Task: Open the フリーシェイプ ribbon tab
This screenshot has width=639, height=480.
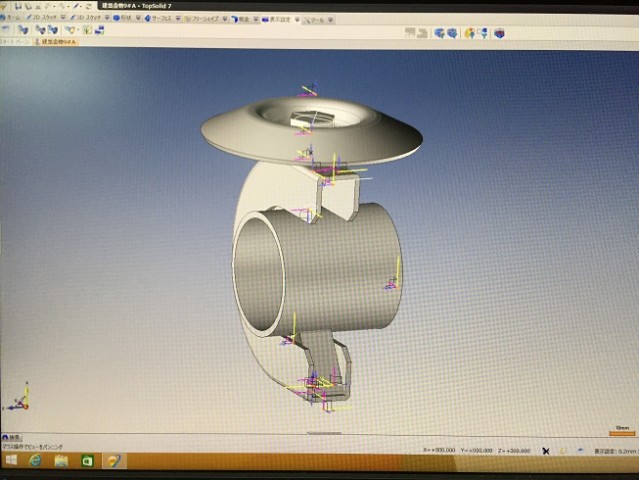Action: [x=202, y=19]
